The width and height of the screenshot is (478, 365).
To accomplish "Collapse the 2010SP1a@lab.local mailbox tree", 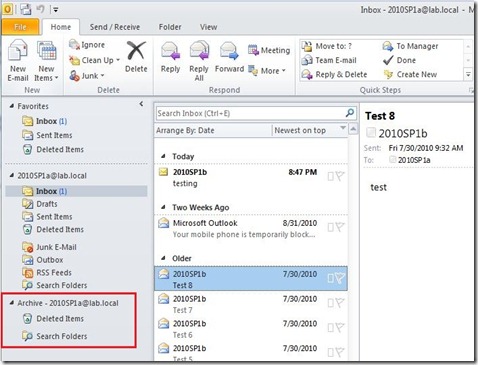I will click(12, 175).
